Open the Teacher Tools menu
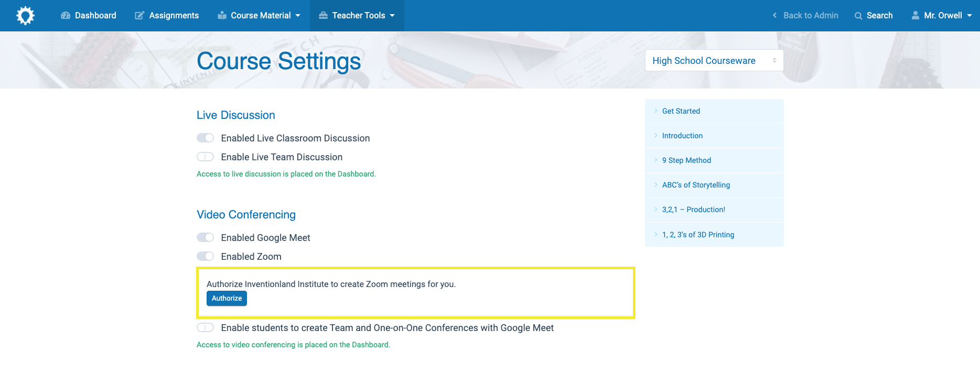Screen dimensions: 980x374 [357, 16]
